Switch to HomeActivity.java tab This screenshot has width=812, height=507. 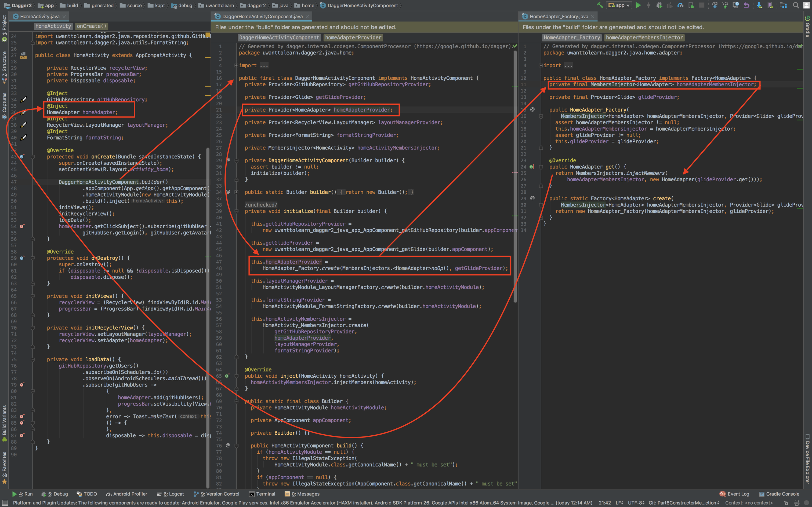click(39, 16)
